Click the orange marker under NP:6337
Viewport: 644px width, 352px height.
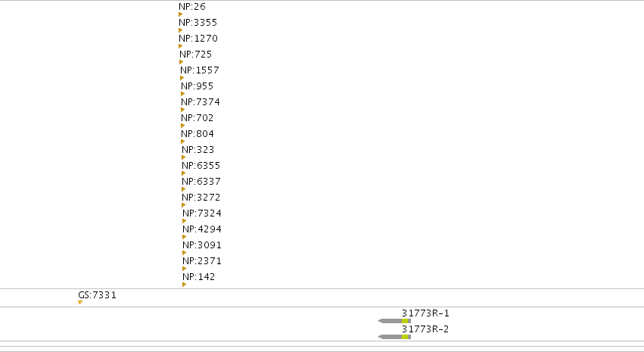tap(184, 190)
